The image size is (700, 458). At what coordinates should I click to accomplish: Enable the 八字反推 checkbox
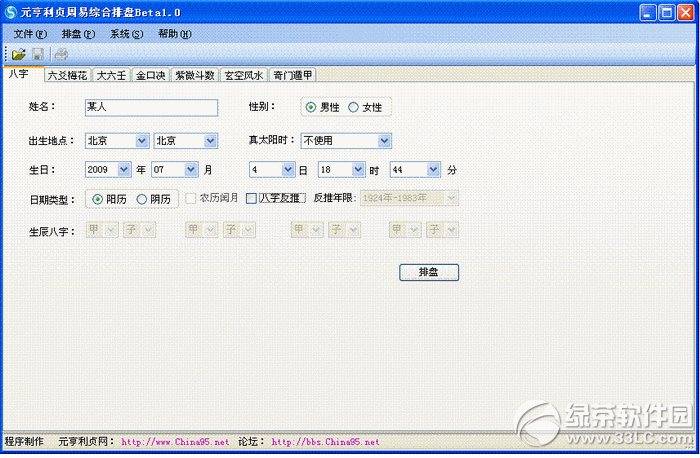pos(252,199)
